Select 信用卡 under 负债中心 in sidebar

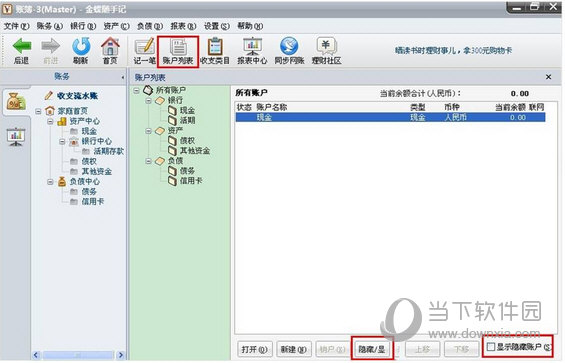(93, 202)
